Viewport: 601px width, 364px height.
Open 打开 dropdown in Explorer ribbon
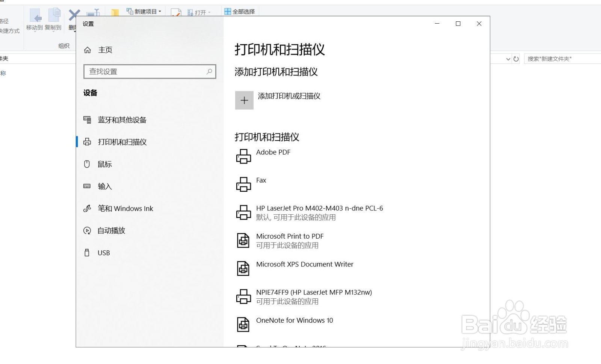(199, 13)
